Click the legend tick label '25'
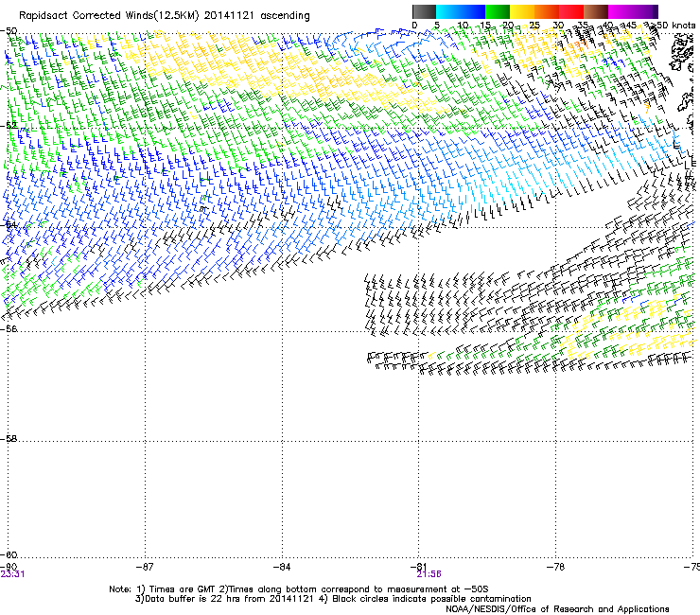Screen dimensions: 700x615 pyautogui.click(x=534, y=26)
